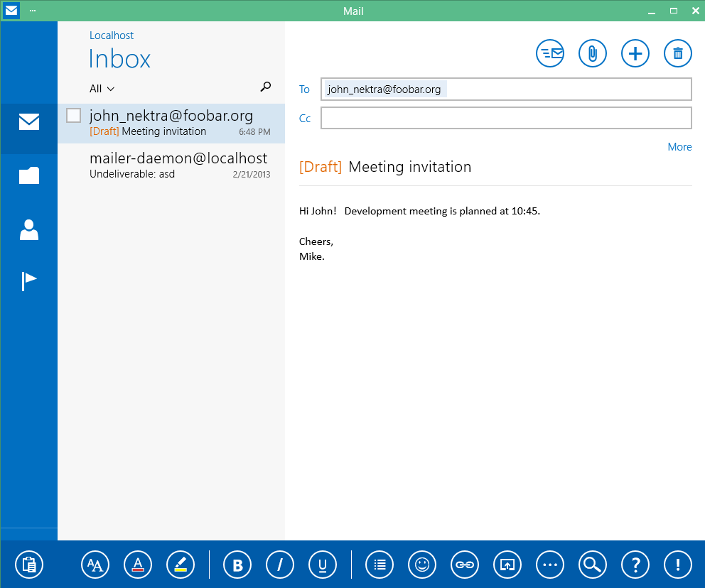
Task: Attach a file using the paperclip icon
Action: (592, 53)
